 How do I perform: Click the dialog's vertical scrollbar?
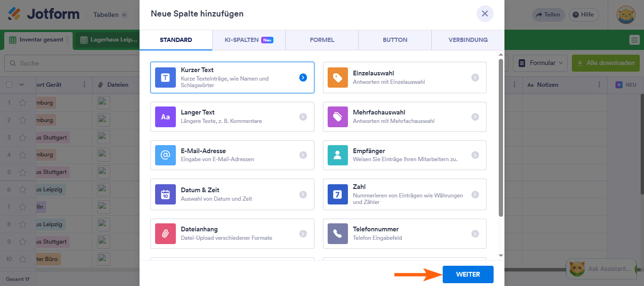tap(501, 138)
